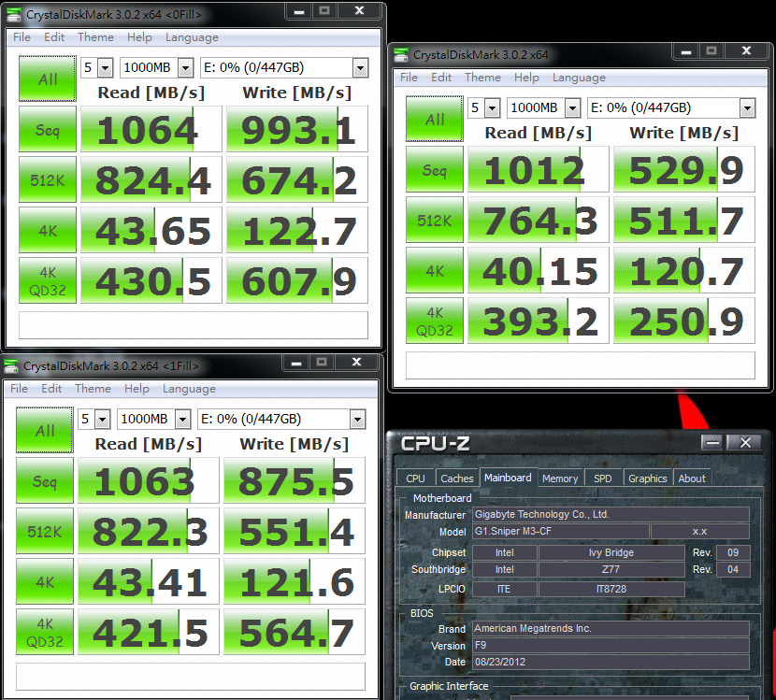Run All tests in the right CrystalDiskMark window

435,119
